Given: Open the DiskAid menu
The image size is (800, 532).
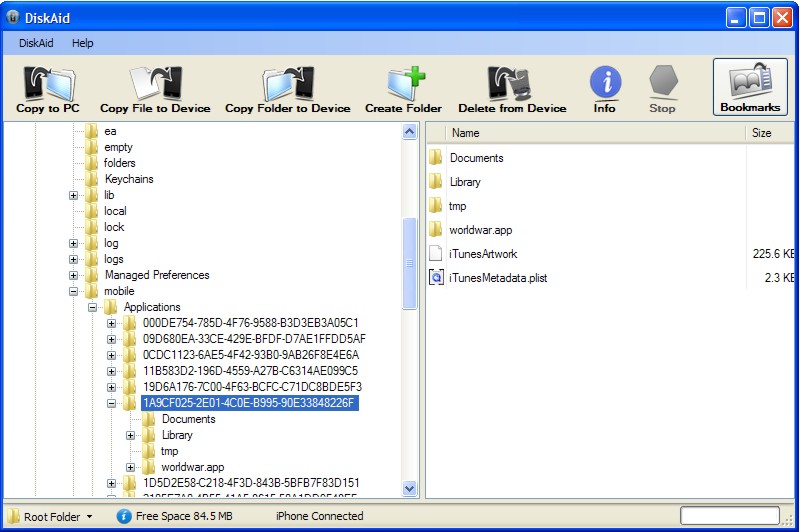Looking at the screenshot, I should coord(36,43).
